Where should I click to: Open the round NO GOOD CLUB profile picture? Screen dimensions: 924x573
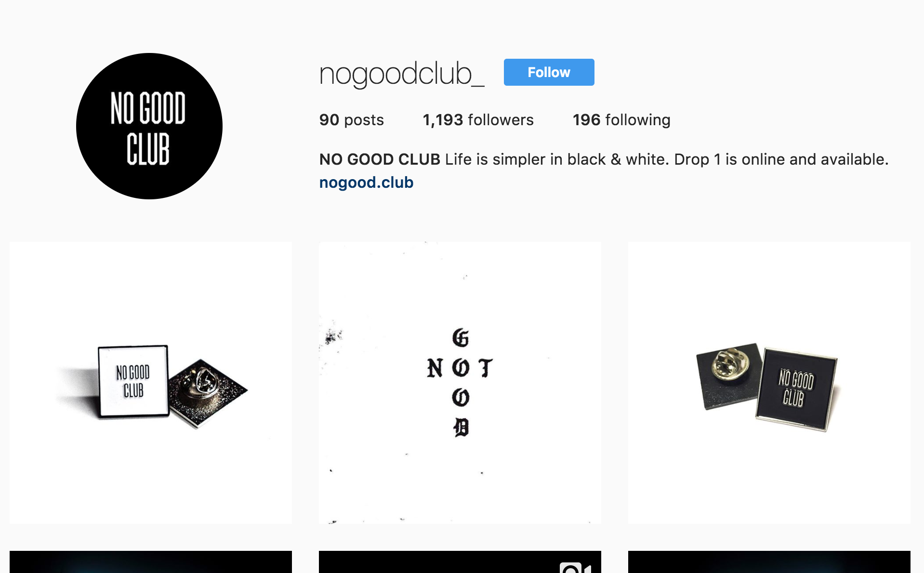149,126
